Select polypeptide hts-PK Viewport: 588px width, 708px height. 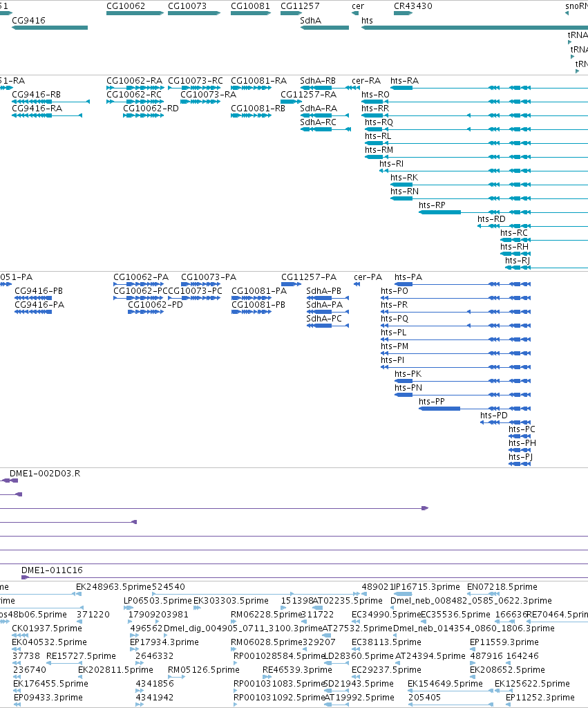(462, 381)
